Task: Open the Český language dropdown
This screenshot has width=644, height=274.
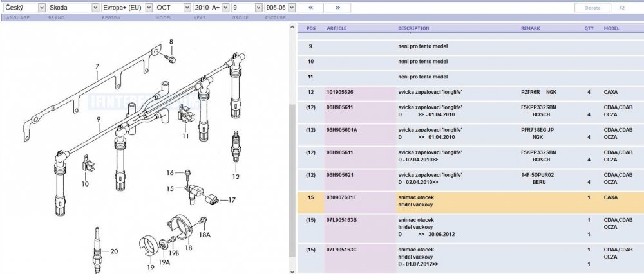Action: [x=24, y=7]
